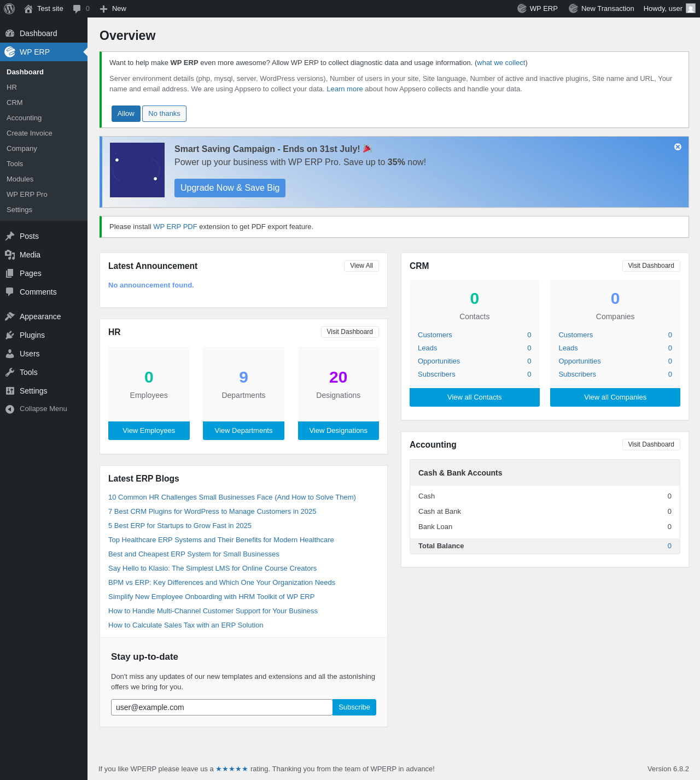Dismiss the Smart Saving Campaign banner
This screenshot has height=780, width=700.
point(678,147)
